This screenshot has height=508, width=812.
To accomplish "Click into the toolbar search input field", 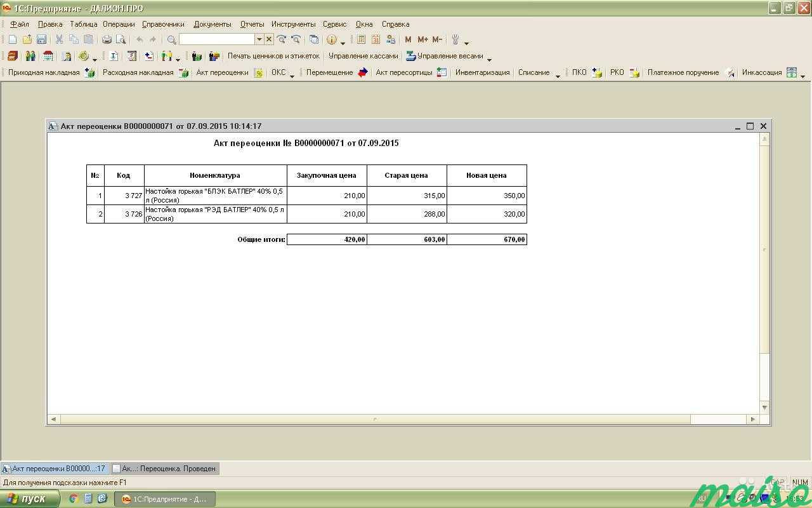I will click(217, 39).
